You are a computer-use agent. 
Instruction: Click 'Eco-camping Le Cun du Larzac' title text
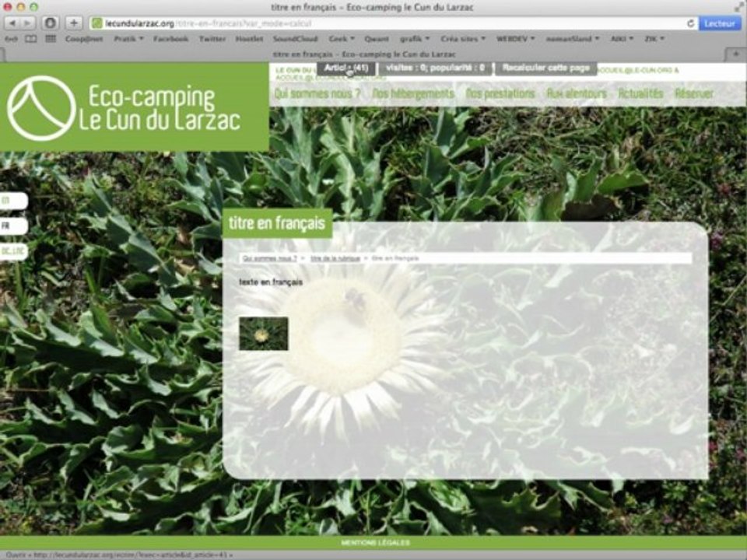point(160,108)
